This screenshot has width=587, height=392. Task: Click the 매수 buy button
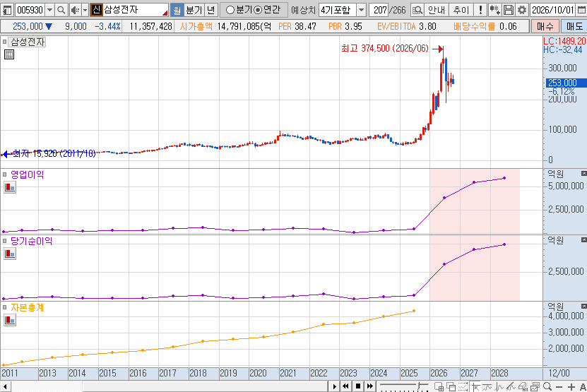(x=545, y=26)
